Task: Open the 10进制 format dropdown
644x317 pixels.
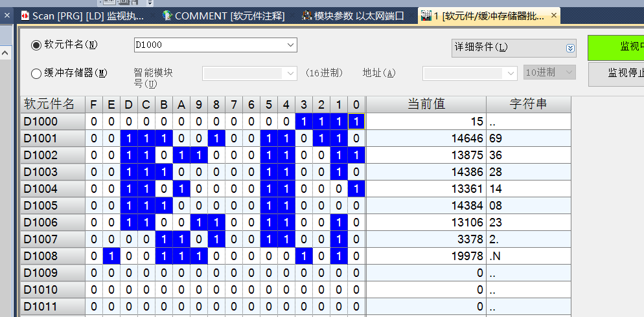Action: tap(569, 72)
